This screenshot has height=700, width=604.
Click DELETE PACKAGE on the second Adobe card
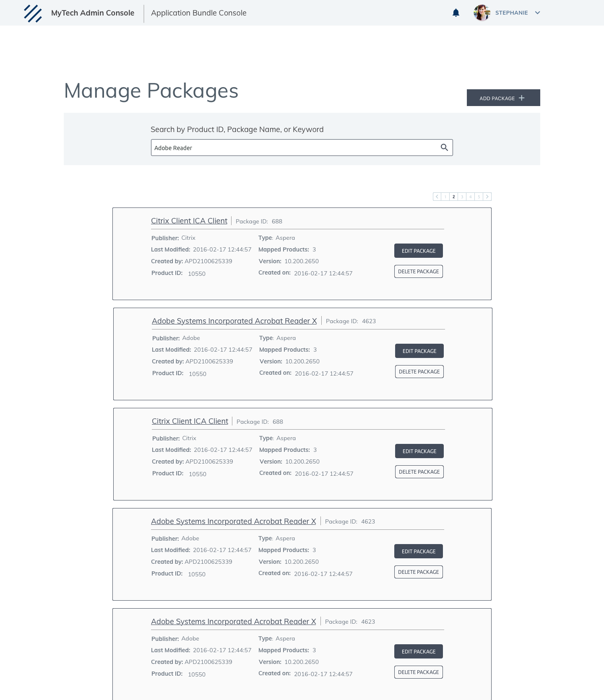click(419, 572)
